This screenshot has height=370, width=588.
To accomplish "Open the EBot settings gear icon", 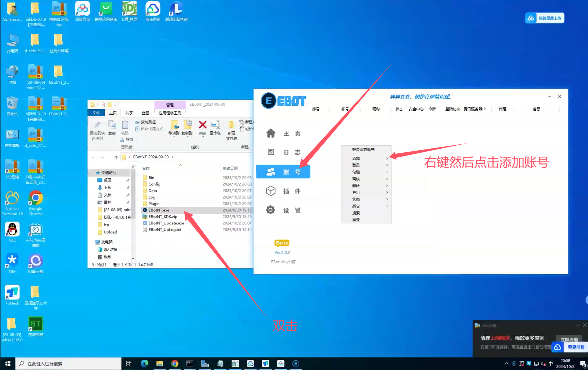I will pyautogui.click(x=270, y=210).
